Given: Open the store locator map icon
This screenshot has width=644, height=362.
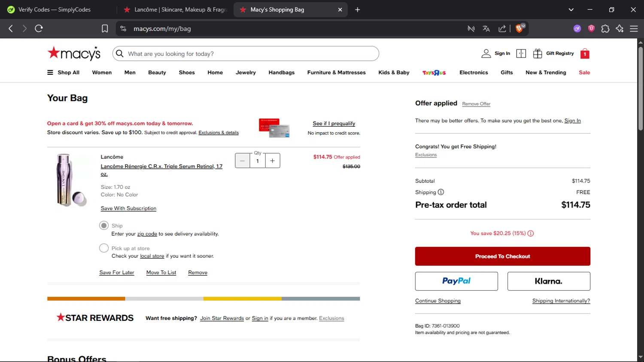Looking at the screenshot, I should [x=521, y=54].
